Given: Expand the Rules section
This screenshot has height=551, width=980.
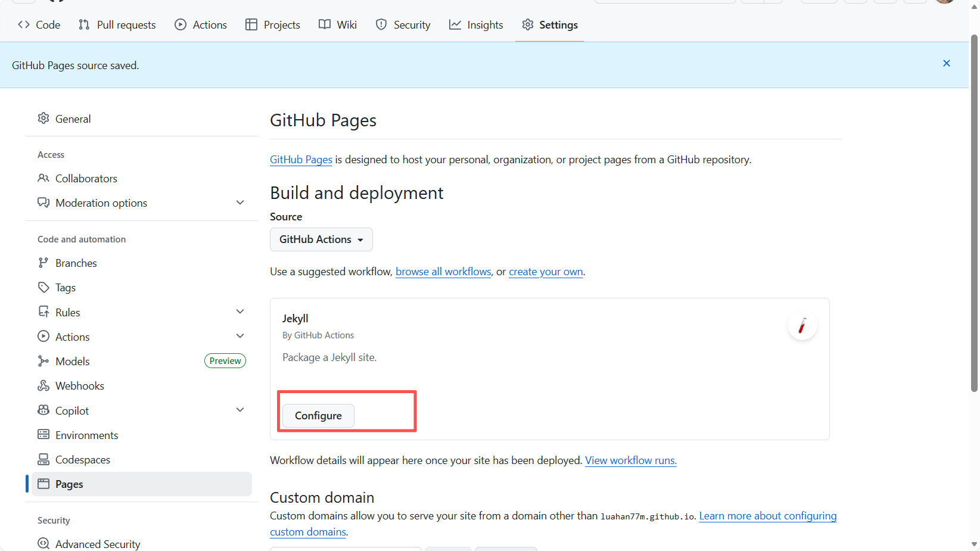Looking at the screenshot, I should (x=240, y=312).
